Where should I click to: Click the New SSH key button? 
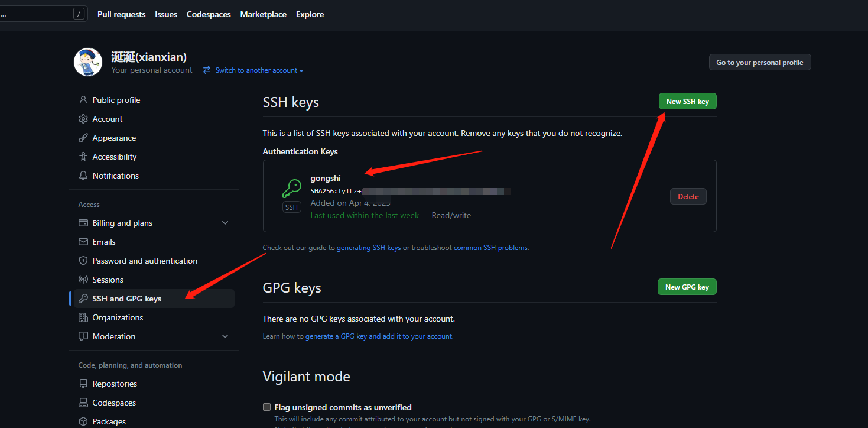(687, 102)
